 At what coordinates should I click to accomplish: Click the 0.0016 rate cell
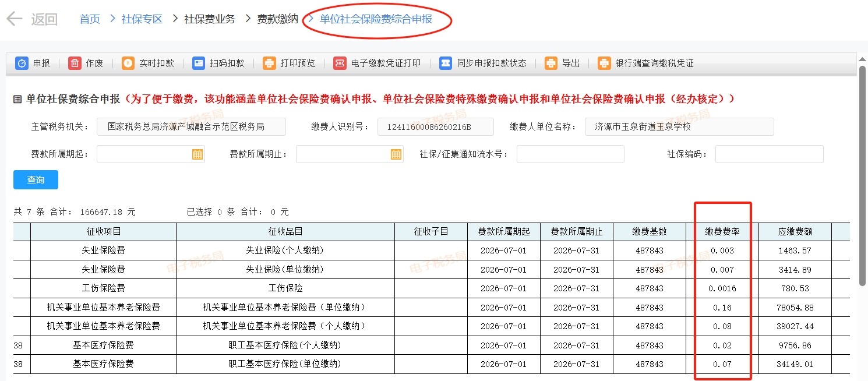click(x=722, y=288)
